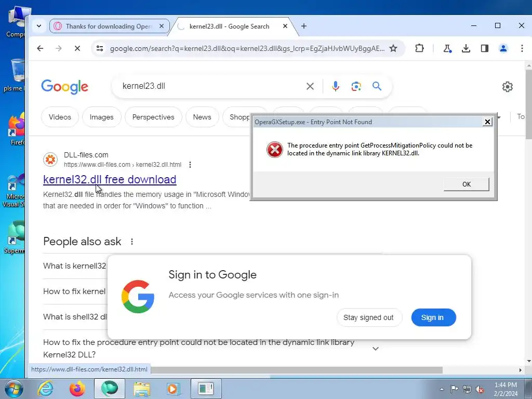This screenshot has width=532, height=399.
Task: Filter results by Images
Action: [x=101, y=117]
